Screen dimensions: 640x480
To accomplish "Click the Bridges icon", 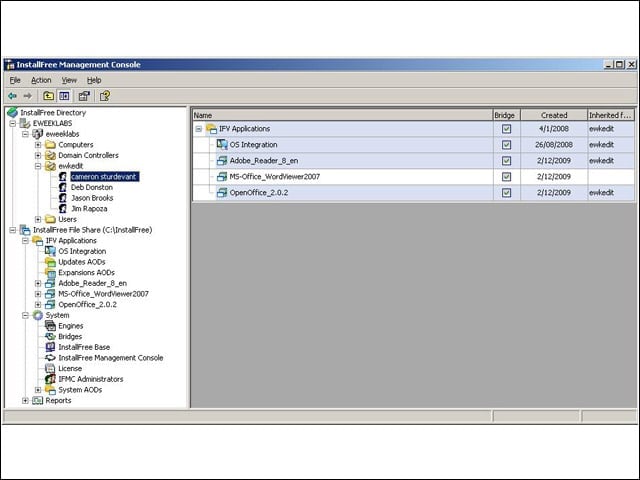I will pos(50,336).
